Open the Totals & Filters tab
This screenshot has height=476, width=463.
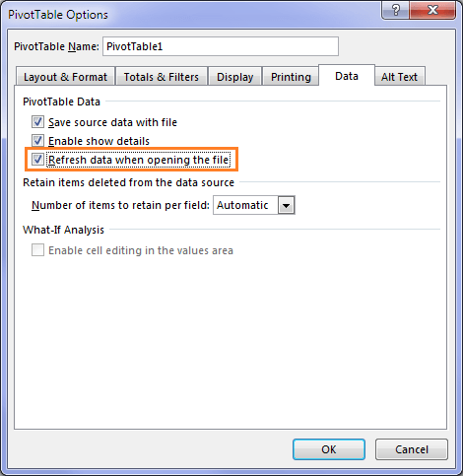tap(162, 77)
